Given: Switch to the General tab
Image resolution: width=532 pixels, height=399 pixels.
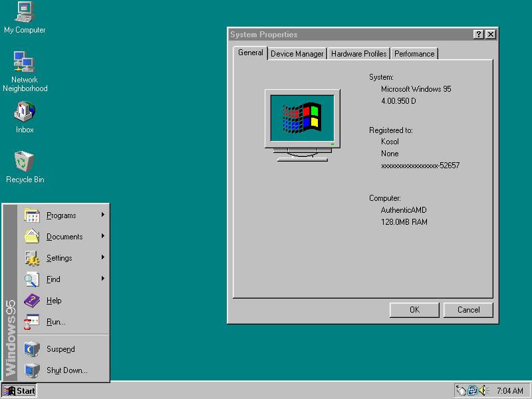Looking at the screenshot, I should pos(251,53).
